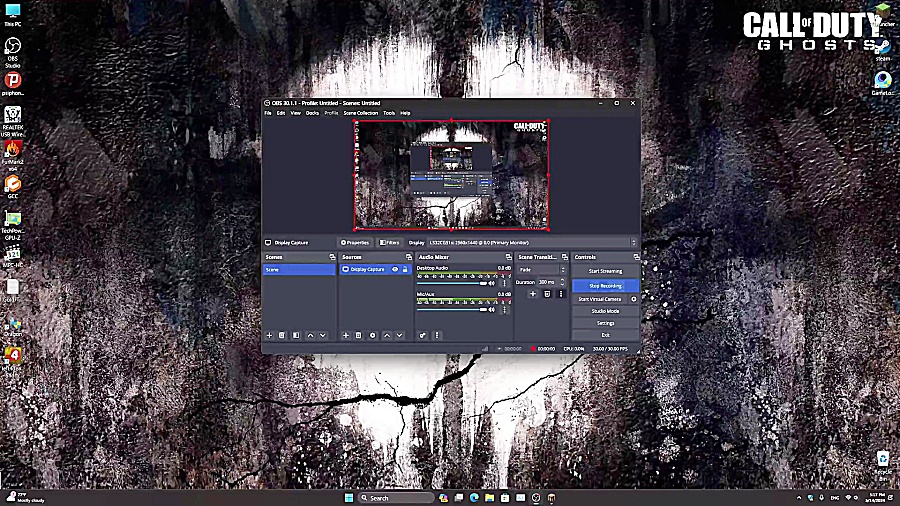This screenshot has width=900, height=506.
Task: Open Psiphon desktop shortcut
Action: coord(13,84)
